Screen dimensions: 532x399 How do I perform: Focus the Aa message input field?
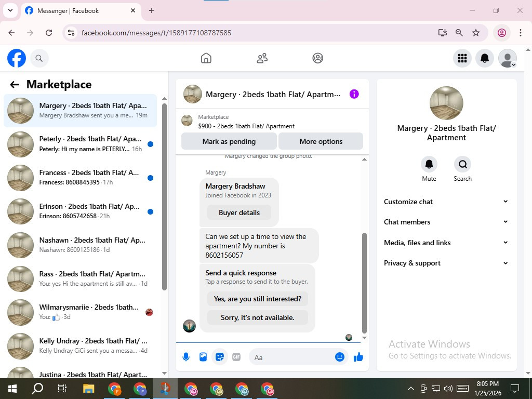pyautogui.click(x=292, y=357)
